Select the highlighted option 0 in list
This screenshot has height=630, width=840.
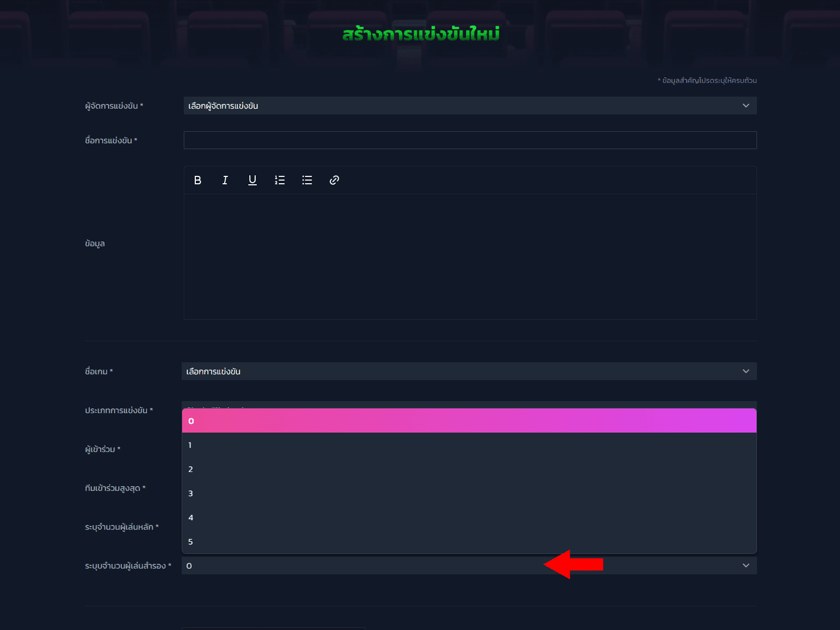tap(469, 421)
